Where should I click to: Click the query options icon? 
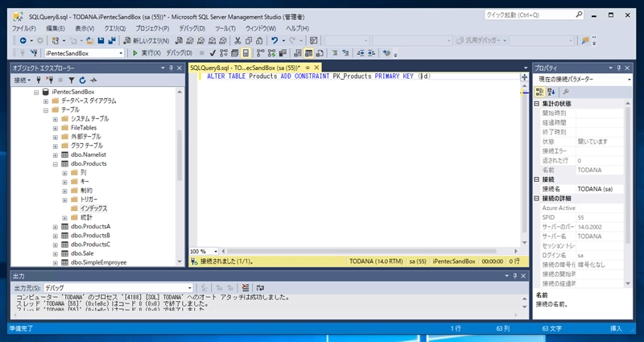(x=234, y=53)
